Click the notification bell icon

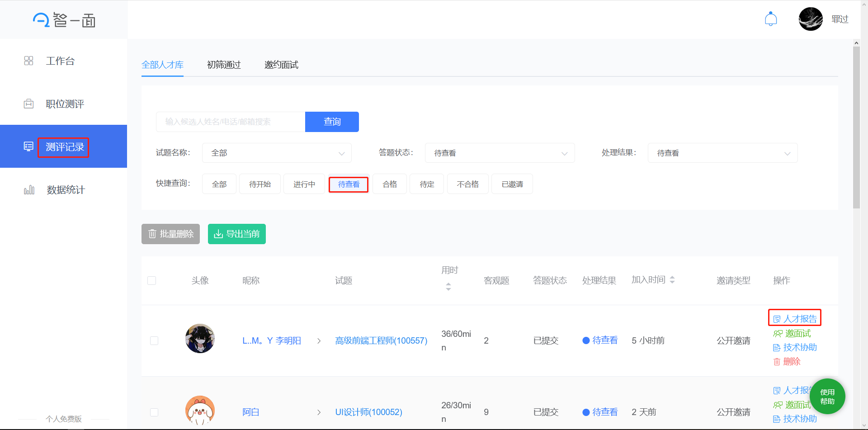click(770, 19)
